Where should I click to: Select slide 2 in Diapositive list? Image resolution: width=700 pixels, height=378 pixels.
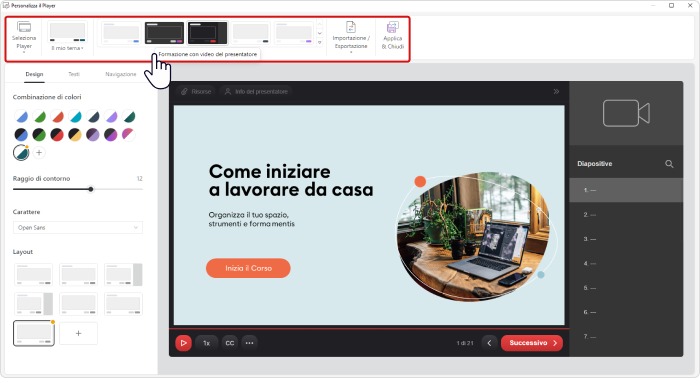pos(626,215)
